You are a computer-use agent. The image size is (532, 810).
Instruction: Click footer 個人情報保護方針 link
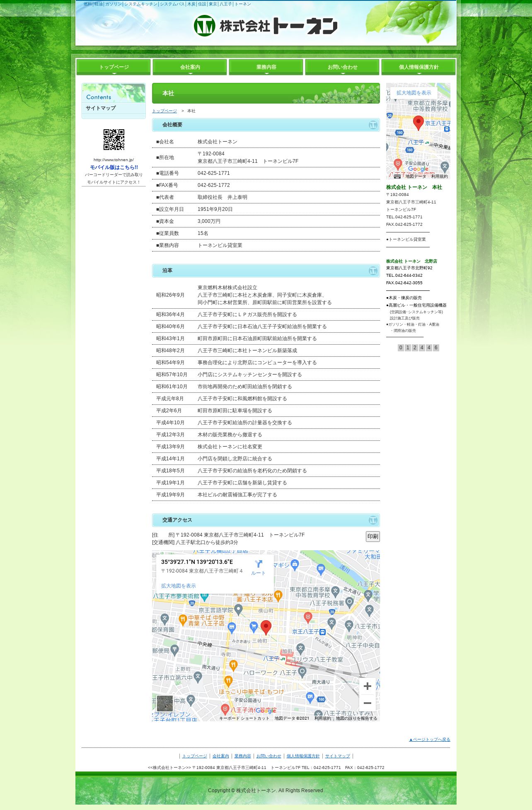point(303,756)
